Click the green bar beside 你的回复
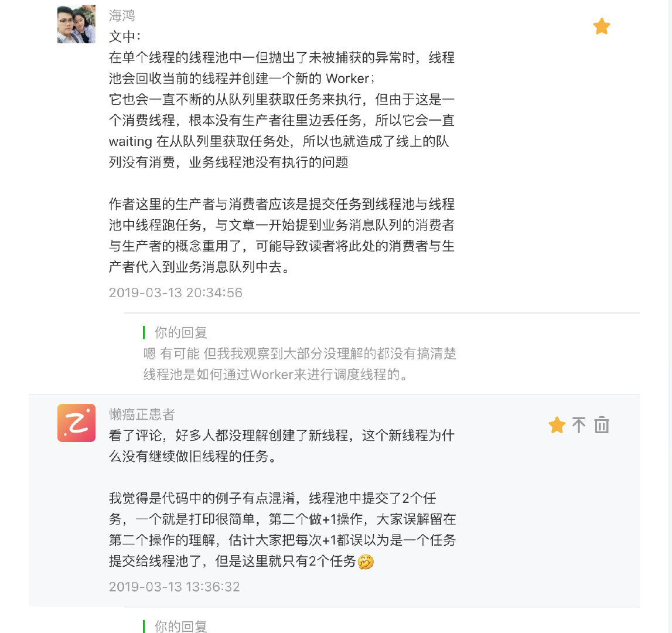 [144, 332]
